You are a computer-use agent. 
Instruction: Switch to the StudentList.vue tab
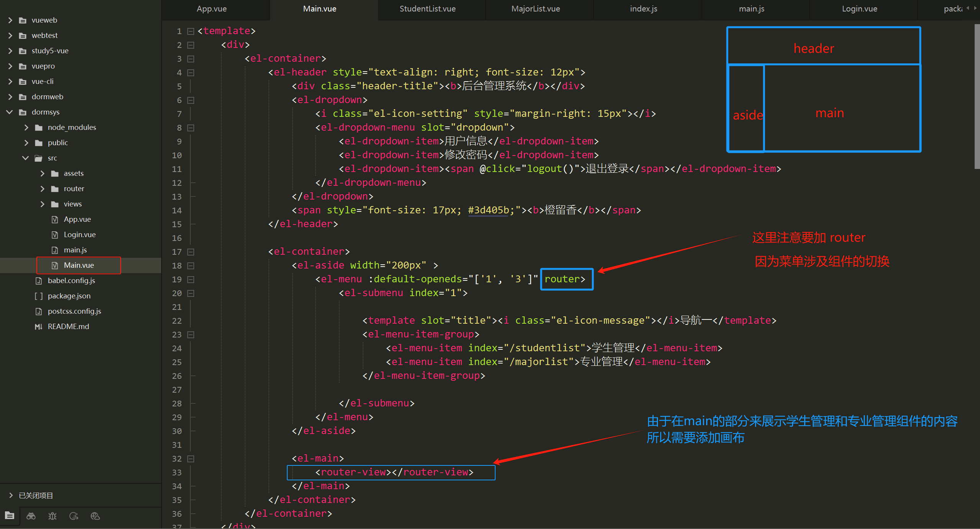point(427,9)
